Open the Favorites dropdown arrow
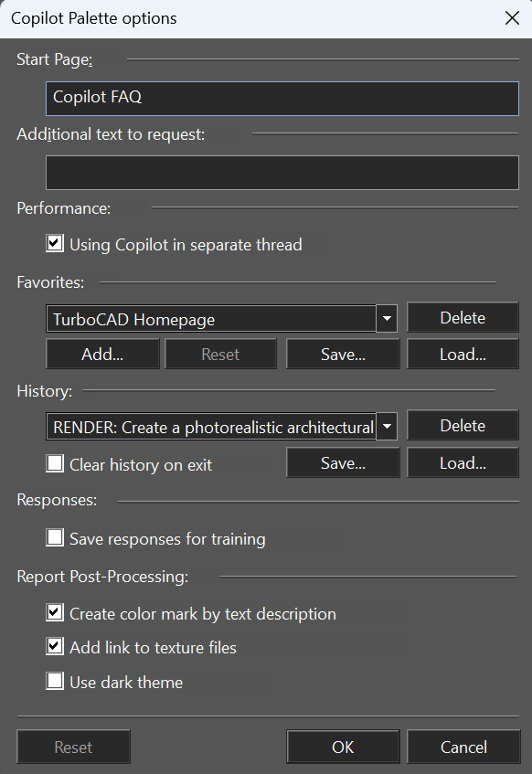 pos(387,319)
